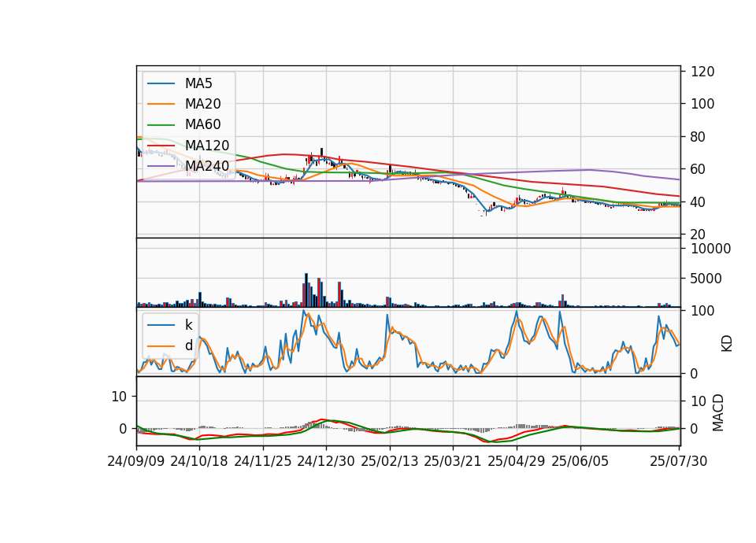Viewport: 756px width, 543px height.
Task: Click the 100 tick on the price axis
Action: [x=702, y=104]
